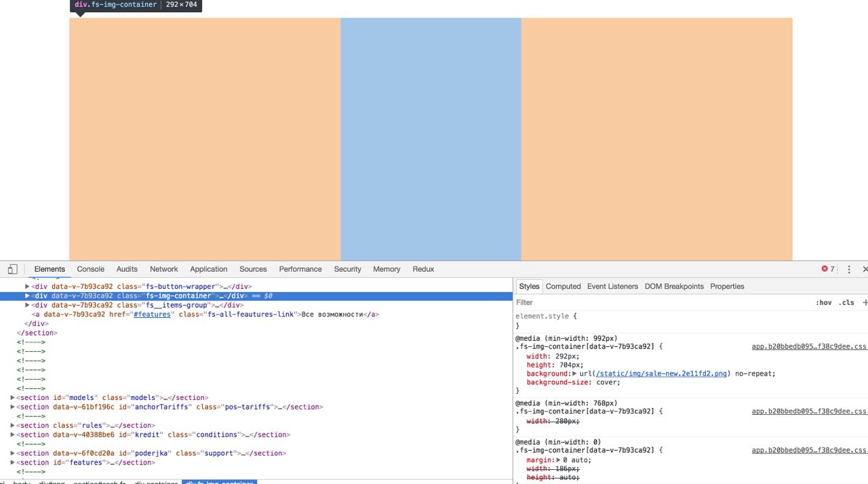Image resolution: width=868 pixels, height=484 pixels.
Task: Focus the styles Filter input field
Action: (x=665, y=302)
